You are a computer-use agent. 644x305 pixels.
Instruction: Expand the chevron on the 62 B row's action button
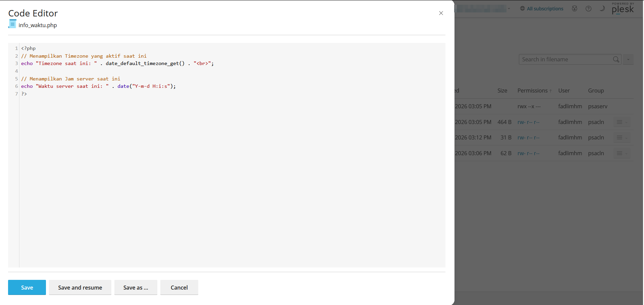626,153
